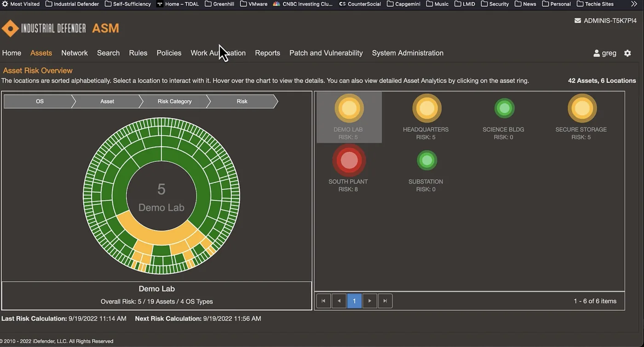Select the Risk breadcrumb step

[x=242, y=101]
